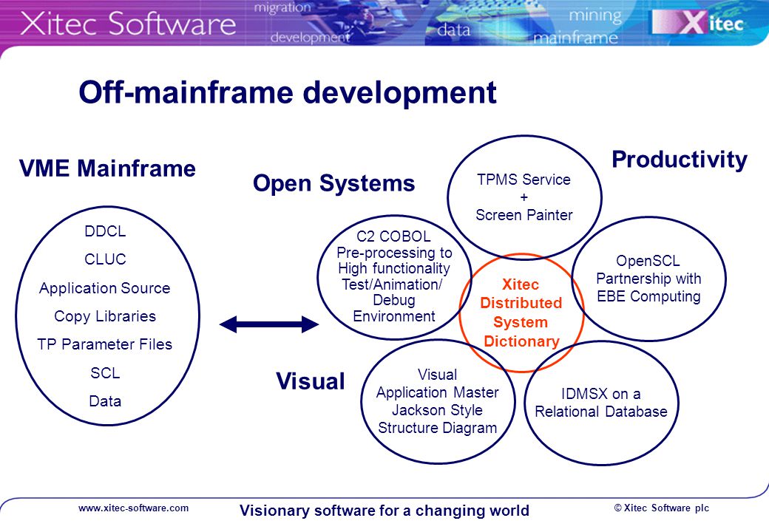This screenshot has width=769, height=532.
Task: Select 'DDCL' in the VME Mainframe ellipse
Action: [105, 231]
